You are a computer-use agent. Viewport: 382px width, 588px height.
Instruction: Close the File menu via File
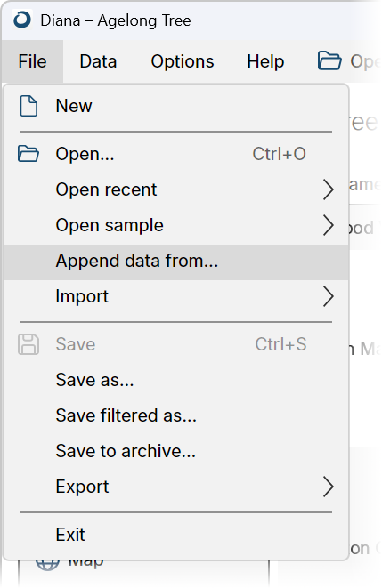coord(32,61)
